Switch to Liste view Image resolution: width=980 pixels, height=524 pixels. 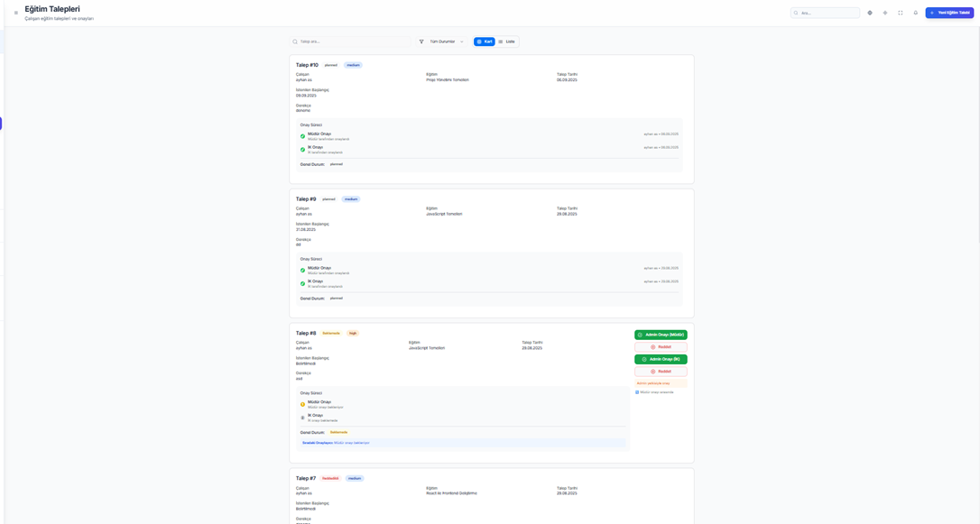(507, 41)
